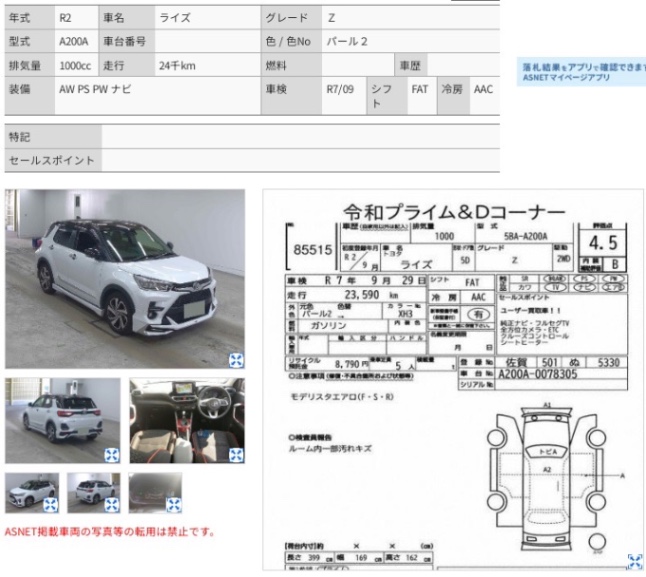The image size is (646, 577).
Task: Select the inspection date R7/09
Action: 340,89
